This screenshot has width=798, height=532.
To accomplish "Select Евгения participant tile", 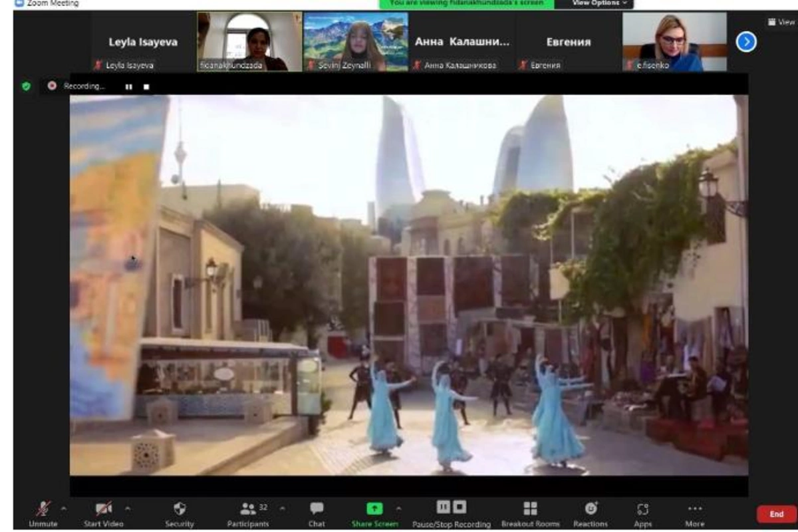I will [x=569, y=41].
